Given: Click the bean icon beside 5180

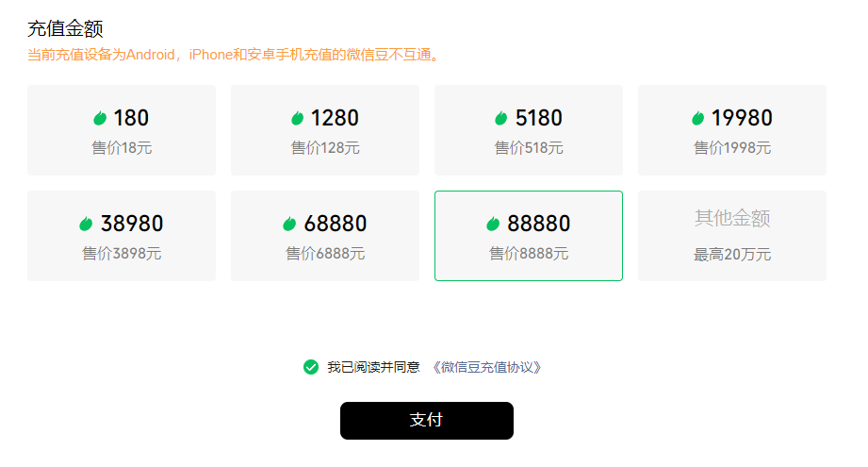Looking at the screenshot, I should click(500, 118).
